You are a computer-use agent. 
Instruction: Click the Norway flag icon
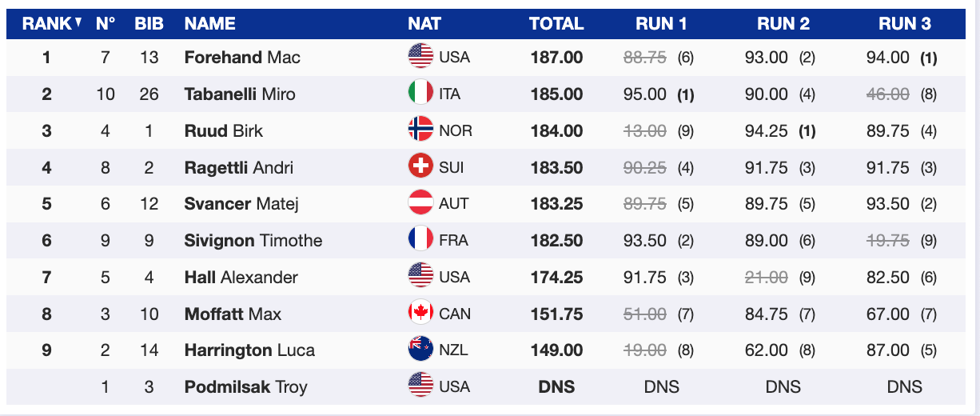coord(420,130)
